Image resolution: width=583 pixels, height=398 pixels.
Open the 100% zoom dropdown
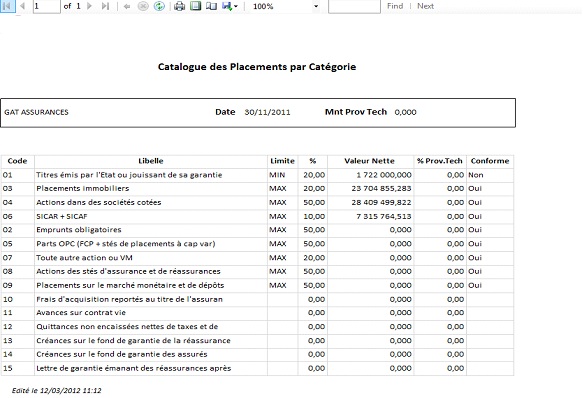point(316,6)
